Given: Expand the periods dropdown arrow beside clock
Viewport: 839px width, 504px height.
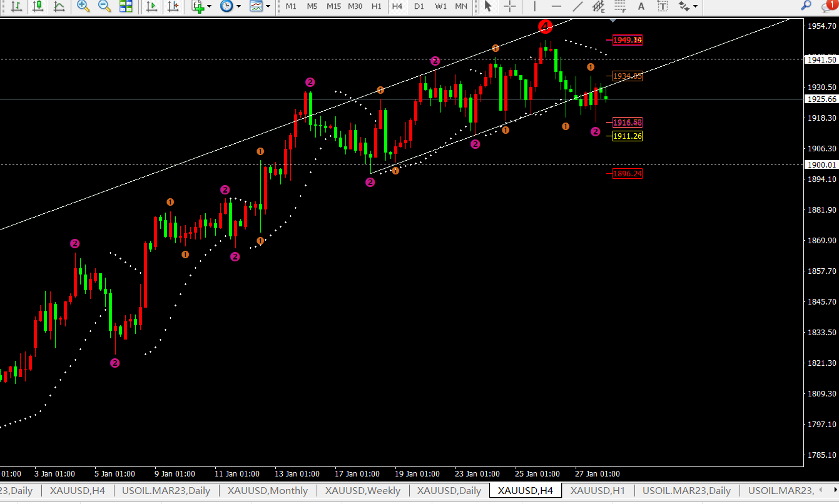Looking at the screenshot, I should [238, 7].
